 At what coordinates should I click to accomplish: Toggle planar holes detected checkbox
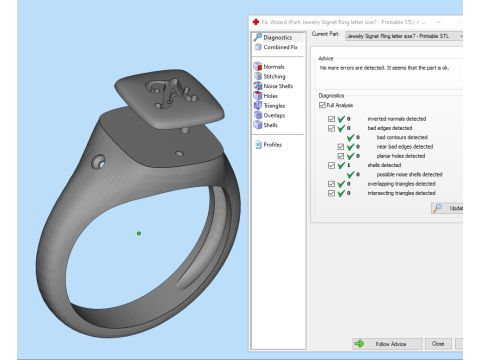click(x=341, y=156)
